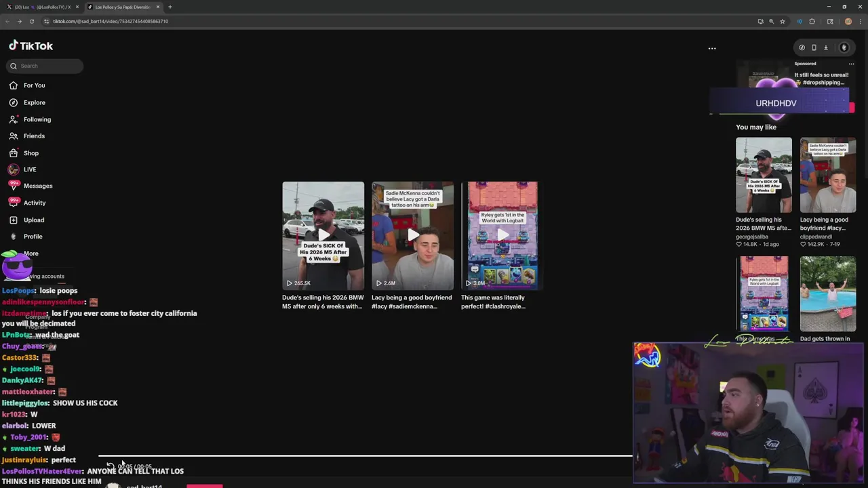Screen dimensions: 868x488
Task: Open the Chrome profile avatar
Action: pos(848,21)
